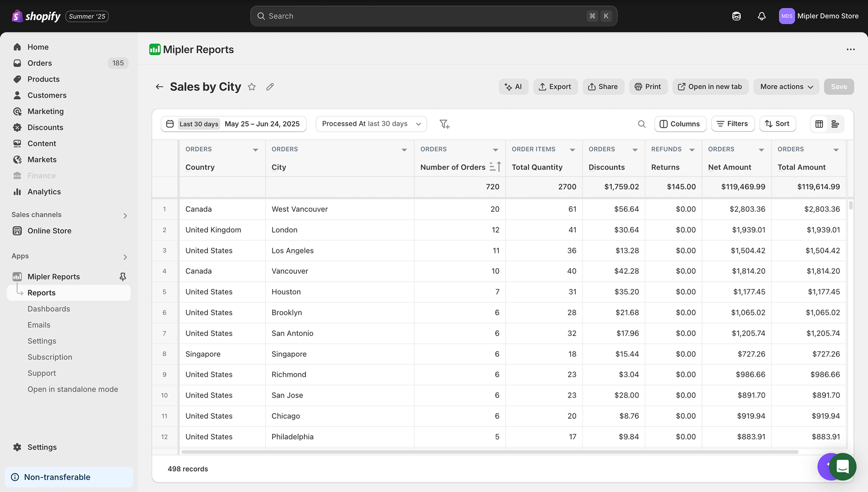Open the notifications bell in the top bar
The image size is (868, 492).
pyautogui.click(x=762, y=16)
